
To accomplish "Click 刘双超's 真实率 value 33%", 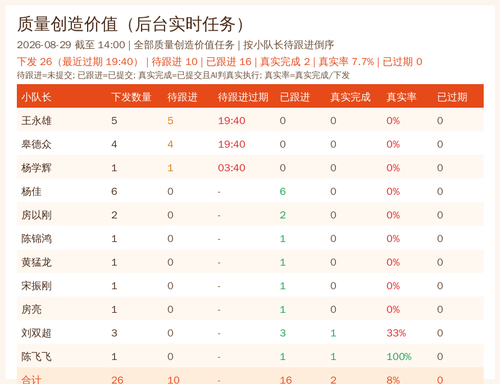I will [x=396, y=333].
